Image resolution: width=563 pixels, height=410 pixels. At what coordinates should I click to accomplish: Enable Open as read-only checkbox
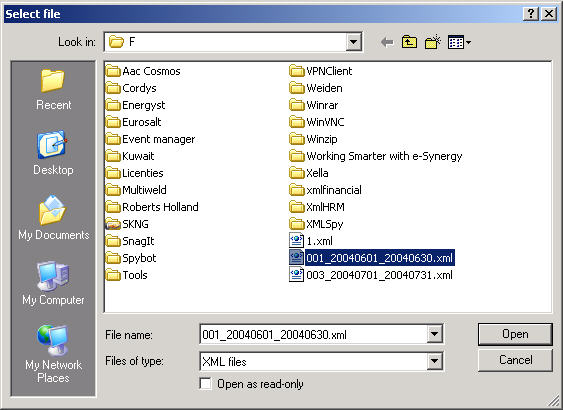(205, 383)
